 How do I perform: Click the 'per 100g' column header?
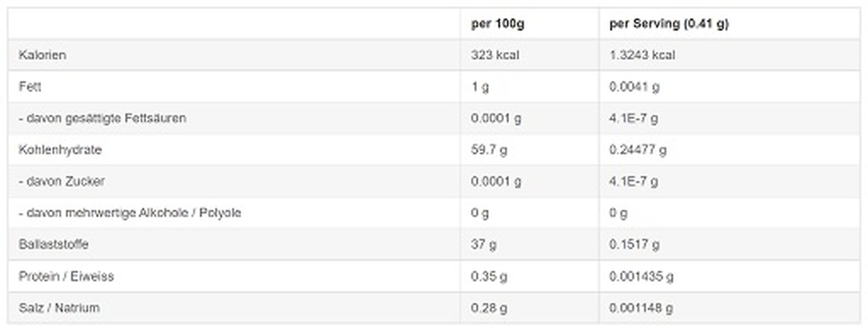[497, 24]
